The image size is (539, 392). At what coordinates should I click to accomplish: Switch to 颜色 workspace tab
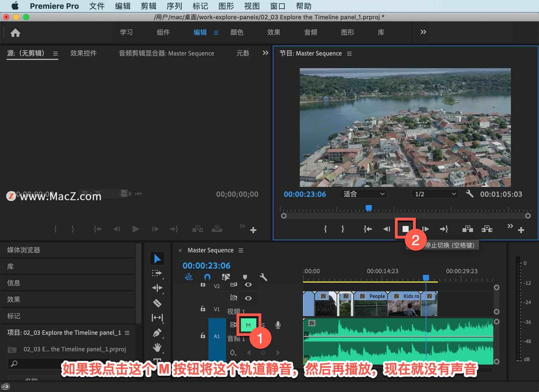click(x=237, y=32)
